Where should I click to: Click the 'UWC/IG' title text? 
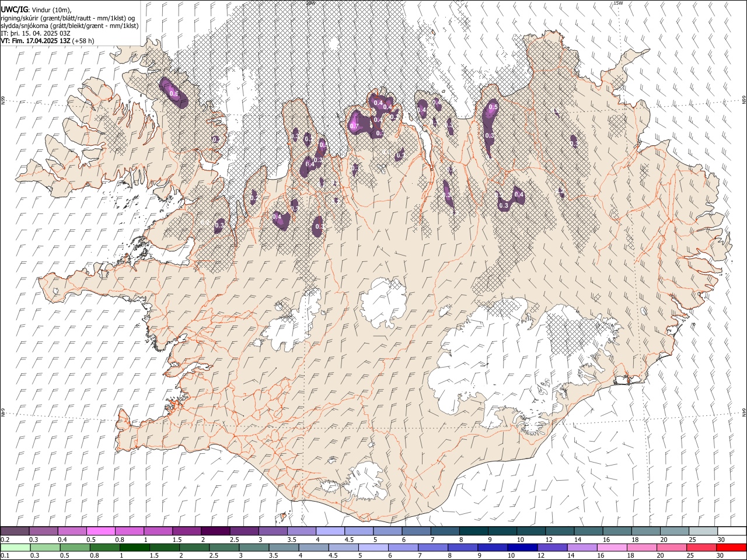click(14, 10)
